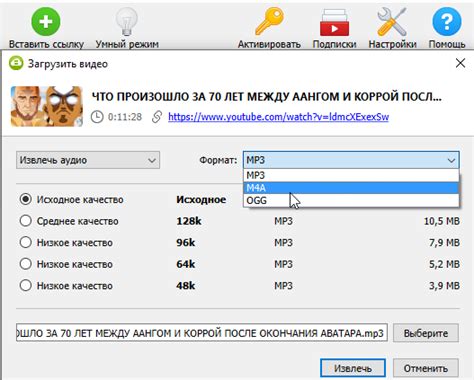The width and height of the screenshot is (474, 380).
Task: Click the 7,9 MB file size
Action: 444,243
